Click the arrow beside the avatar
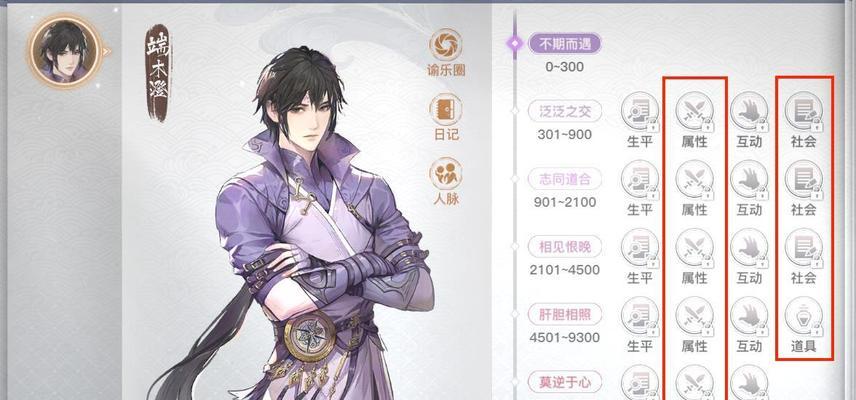Image resolution: width=856 pixels, height=400 pixels. (x=107, y=52)
